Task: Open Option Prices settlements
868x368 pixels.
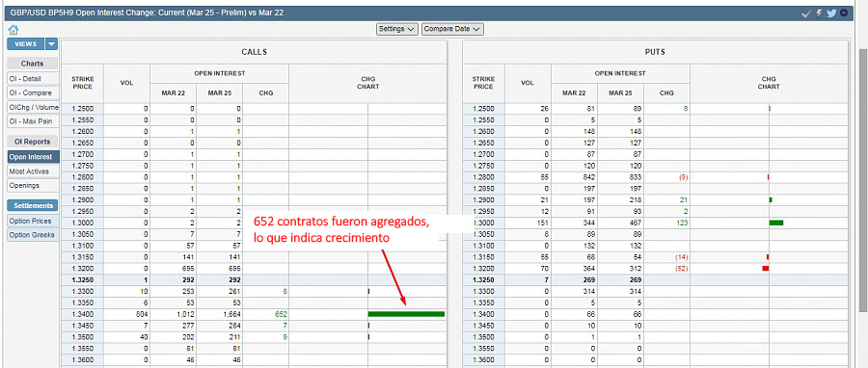Action: tap(33, 221)
